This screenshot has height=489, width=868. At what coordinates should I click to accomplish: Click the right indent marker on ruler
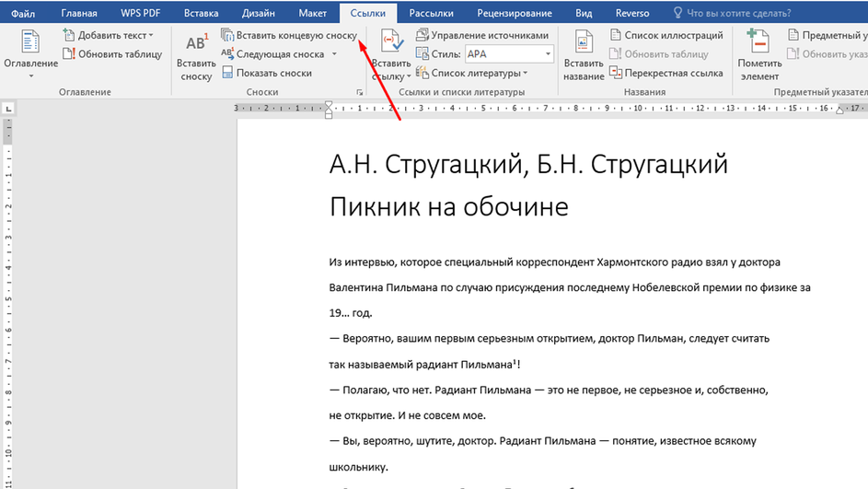coord(839,111)
